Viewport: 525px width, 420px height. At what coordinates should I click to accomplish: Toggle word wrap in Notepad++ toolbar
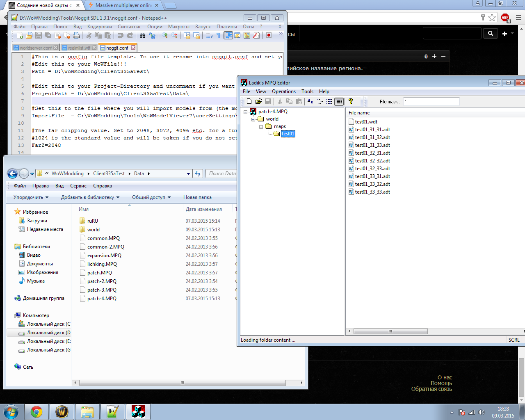tap(208, 36)
